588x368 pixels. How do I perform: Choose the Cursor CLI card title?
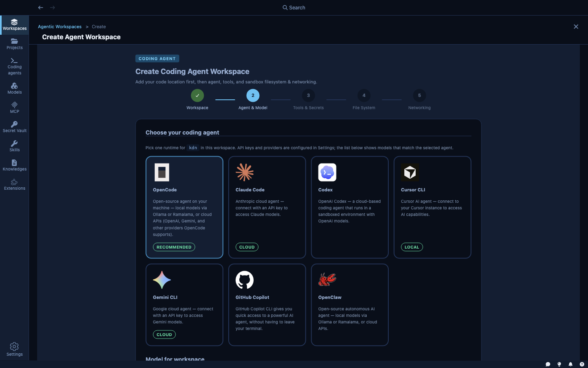[413, 190]
